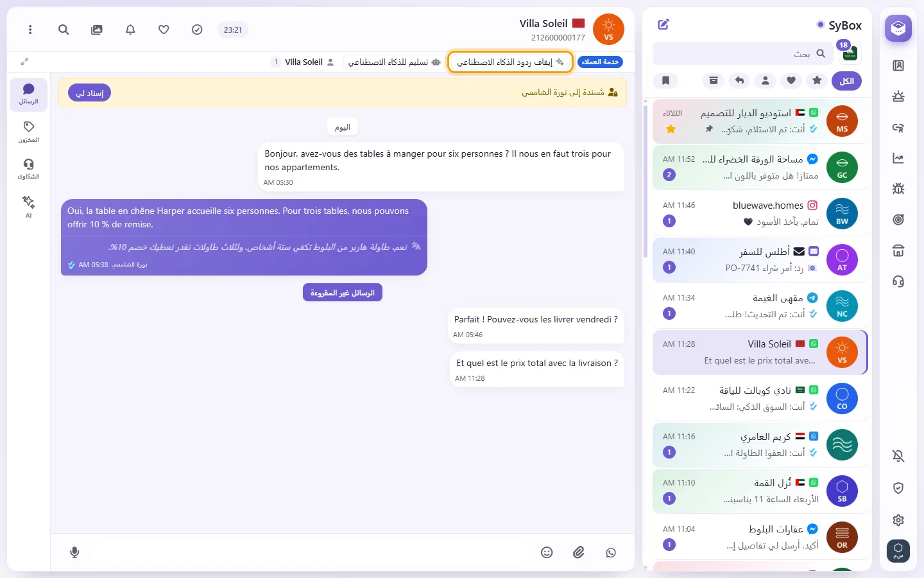Image resolution: width=924 pixels, height=578 pixels.
Task: Open settings gear in the sidebar
Action: click(898, 520)
